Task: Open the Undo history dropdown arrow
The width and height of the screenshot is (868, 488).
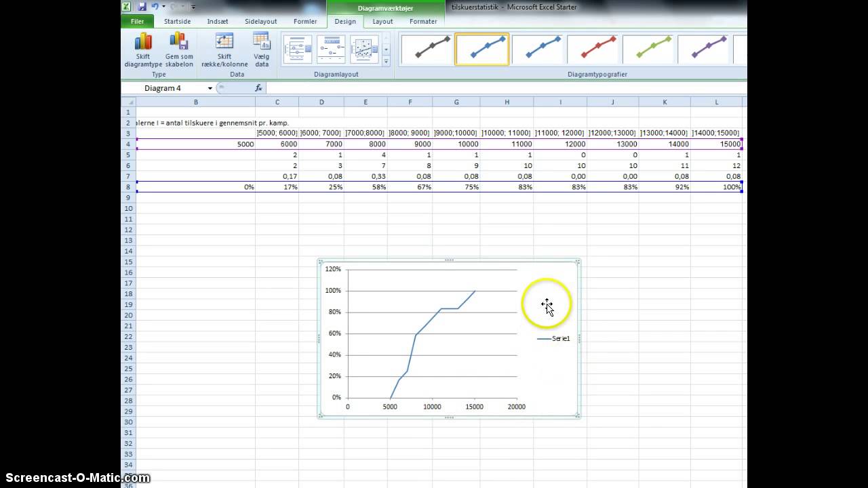Action: tap(163, 7)
